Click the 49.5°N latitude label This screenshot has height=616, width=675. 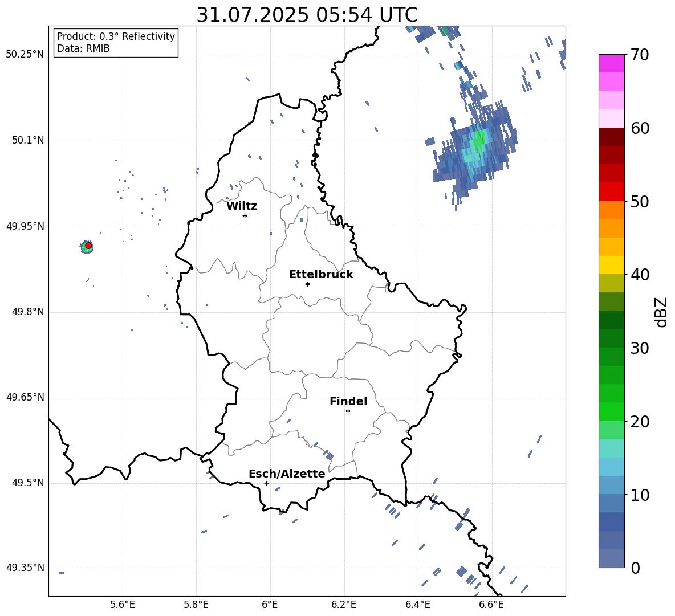28,483
